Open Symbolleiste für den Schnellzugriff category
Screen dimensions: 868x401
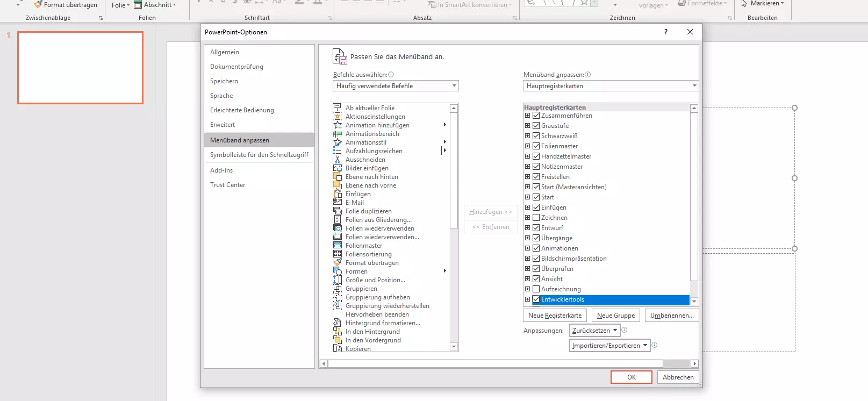tap(259, 155)
